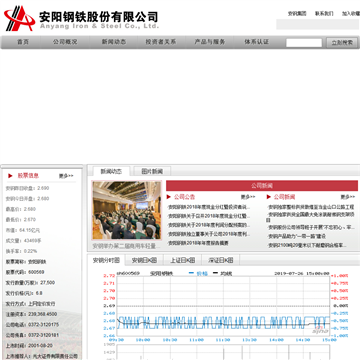Click the 加入收藏 top link
This screenshot has width=360, height=360.
coord(351,14)
